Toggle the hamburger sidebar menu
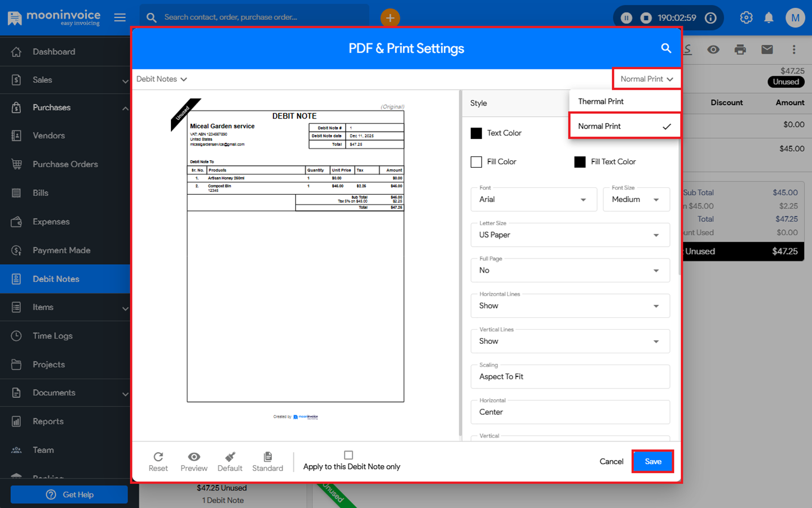The height and width of the screenshot is (508, 812). (x=120, y=17)
